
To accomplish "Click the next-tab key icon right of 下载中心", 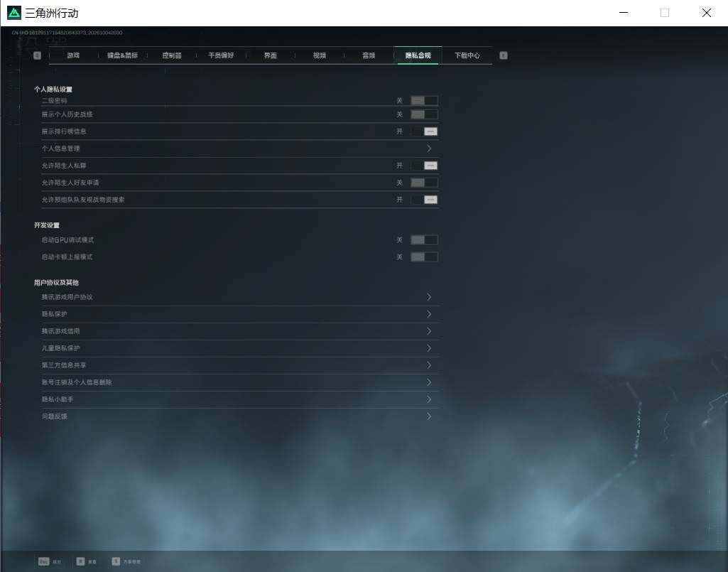I will (x=504, y=55).
